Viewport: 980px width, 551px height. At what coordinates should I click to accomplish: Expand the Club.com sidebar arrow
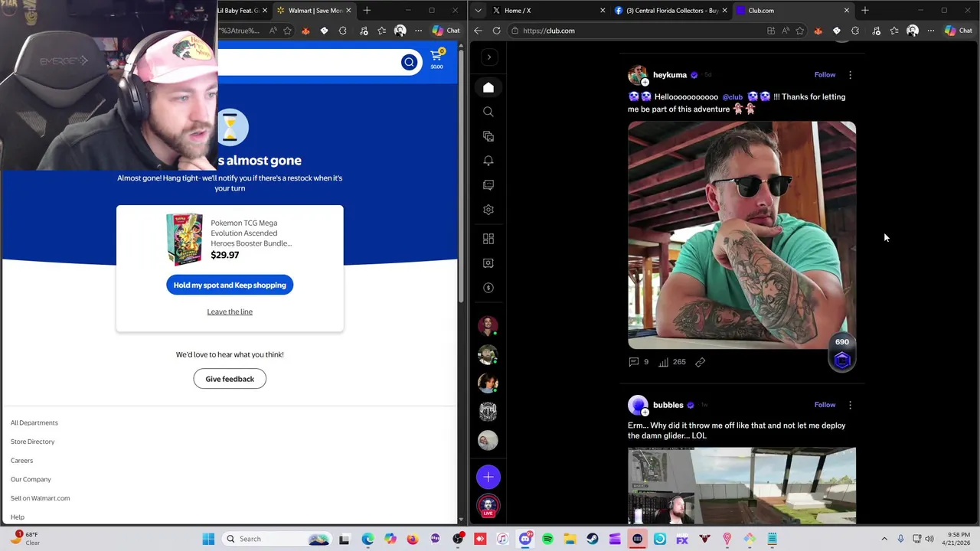(488, 57)
